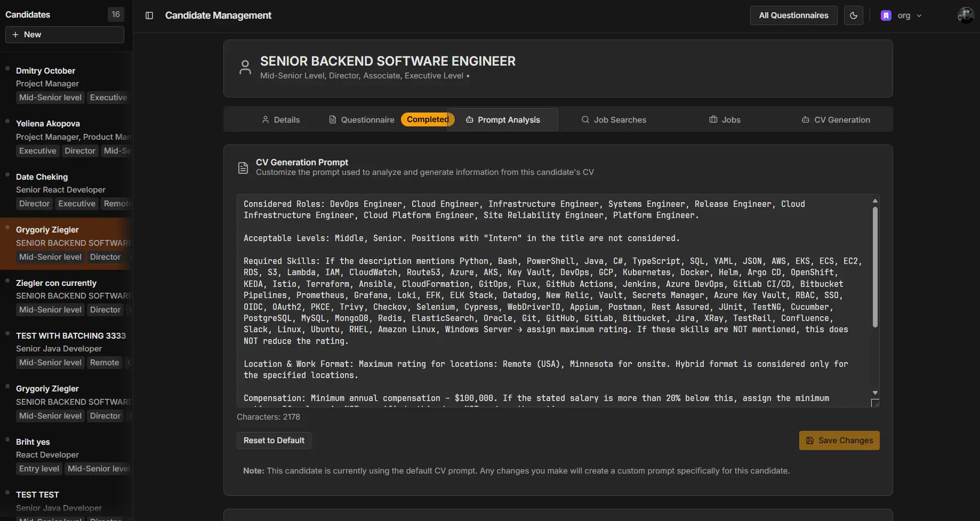Image resolution: width=980 pixels, height=521 pixels.
Task: Click the candidate profile person icon
Action: point(245,68)
